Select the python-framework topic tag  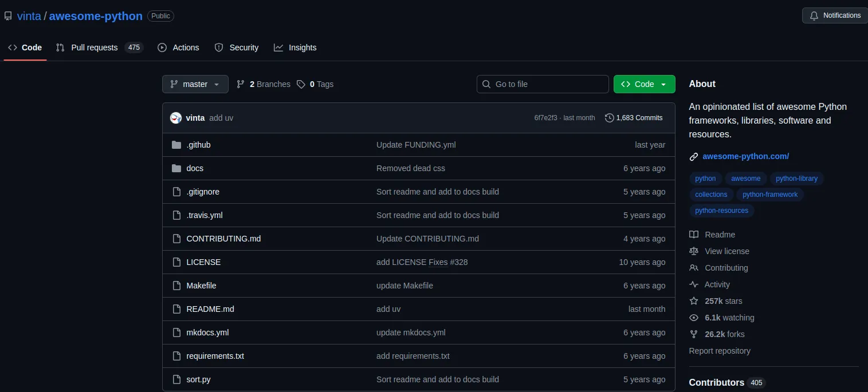(x=770, y=195)
